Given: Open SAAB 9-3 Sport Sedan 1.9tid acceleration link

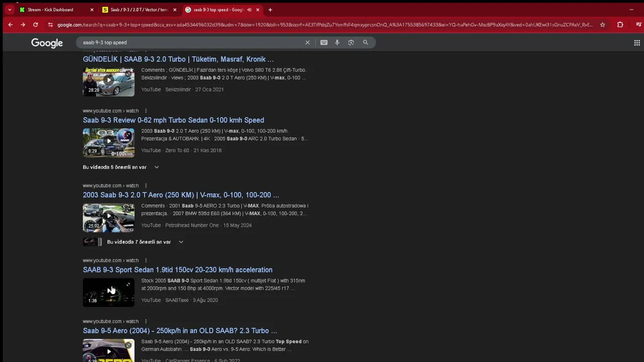Looking at the screenshot, I should pos(178,270).
